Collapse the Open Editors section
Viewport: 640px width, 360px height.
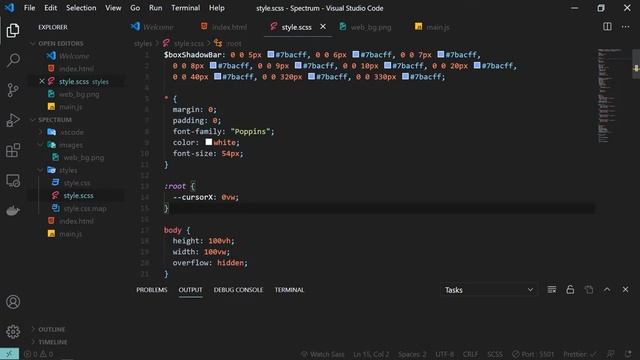(x=60, y=43)
